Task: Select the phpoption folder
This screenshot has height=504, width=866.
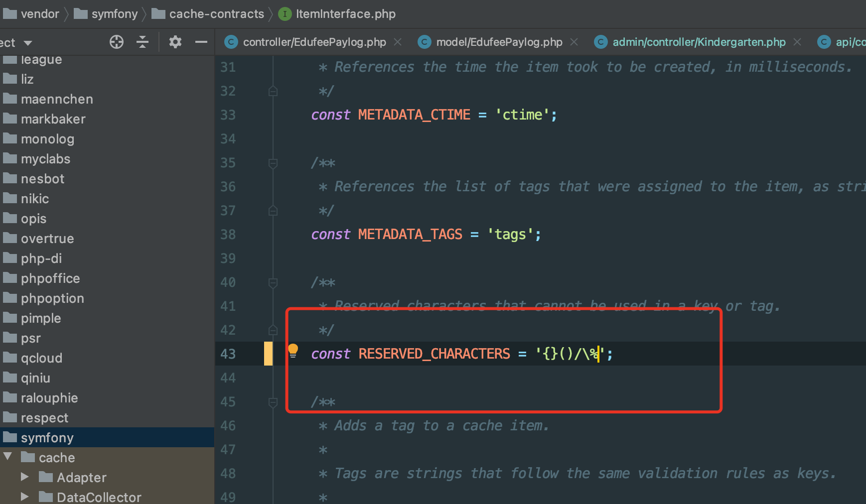Action: (x=107, y=298)
